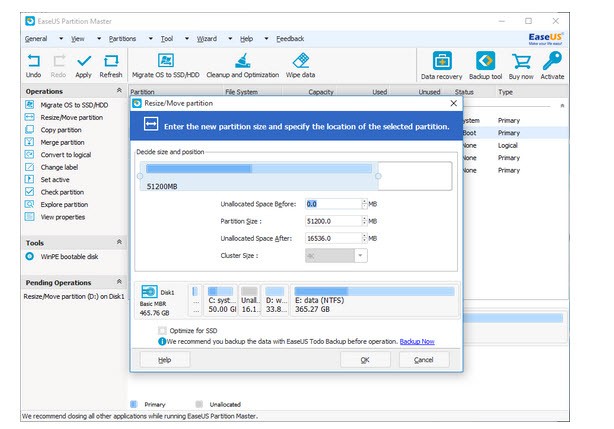Image resolution: width=614 pixels, height=429 pixels.
Task: Select pending Resize/Move partition (D:) on Disk1 entry
Action: [74, 297]
